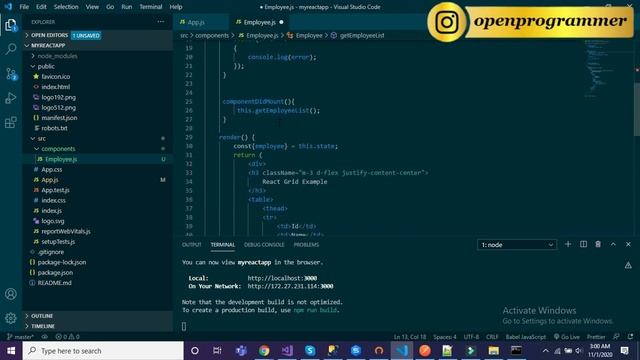640x360 pixels.
Task: Open the Terminal menu
Action: coord(151,7)
